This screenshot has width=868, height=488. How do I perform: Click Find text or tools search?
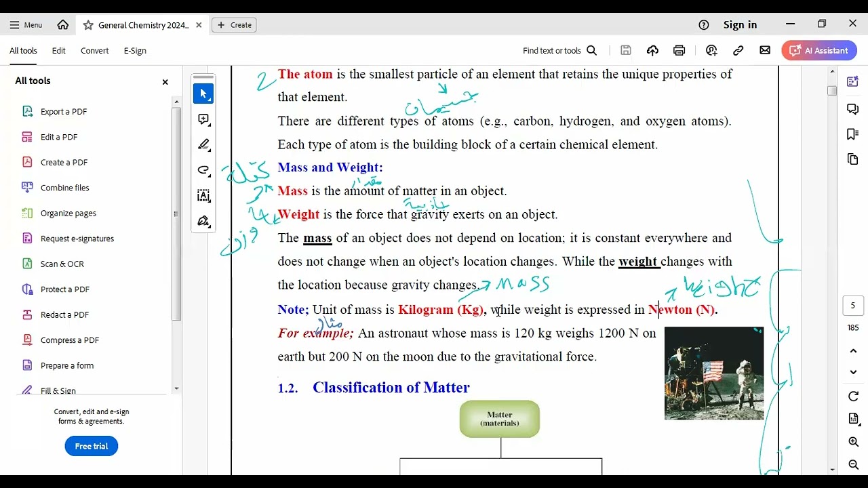point(559,51)
